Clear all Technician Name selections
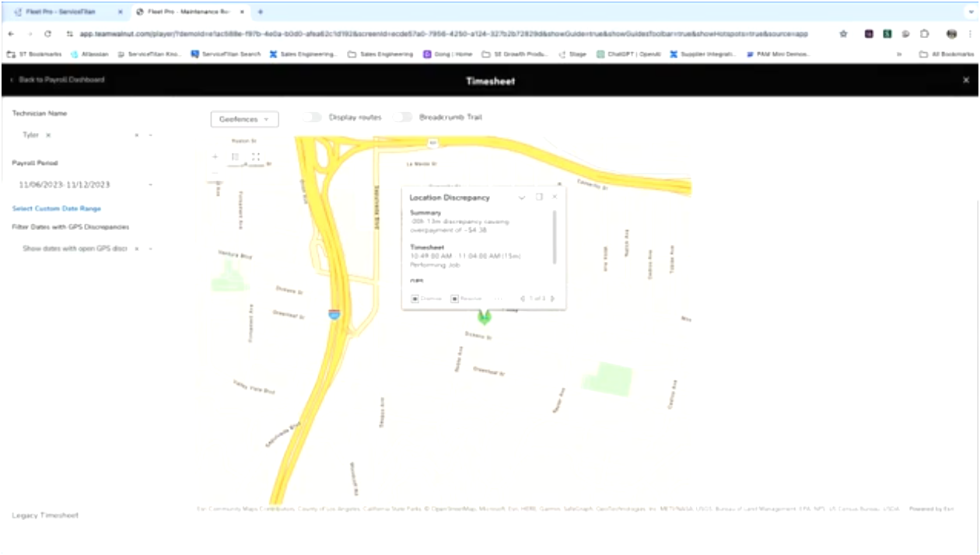This screenshot has height=555, width=980. (x=137, y=135)
